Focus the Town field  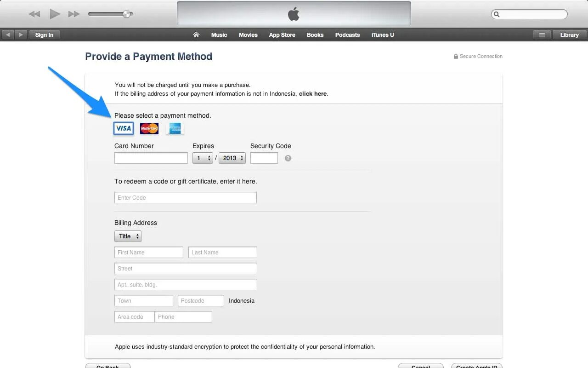[144, 301]
